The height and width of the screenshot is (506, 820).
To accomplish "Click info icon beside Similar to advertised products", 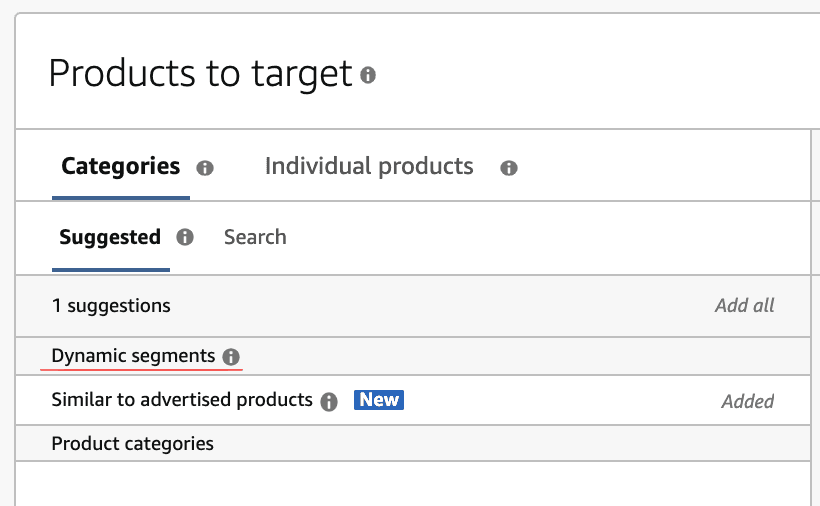I will point(329,401).
